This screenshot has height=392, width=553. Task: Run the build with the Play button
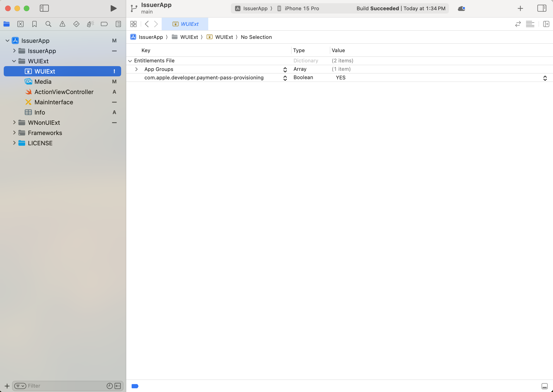click(x=113, y=8)
